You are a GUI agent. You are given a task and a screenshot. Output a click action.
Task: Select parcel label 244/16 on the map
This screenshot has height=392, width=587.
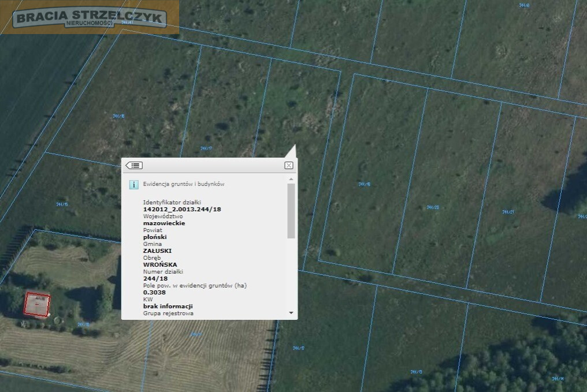(118, 116)
